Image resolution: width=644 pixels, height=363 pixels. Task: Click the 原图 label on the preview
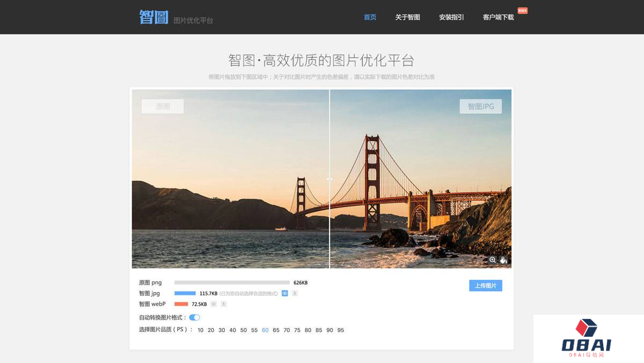coord(163,106)
